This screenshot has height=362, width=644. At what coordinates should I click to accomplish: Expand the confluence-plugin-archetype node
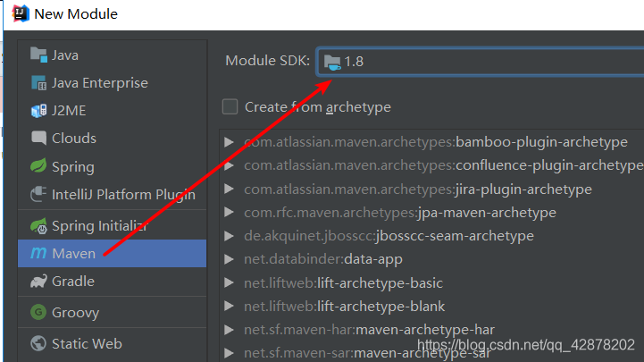230,165
